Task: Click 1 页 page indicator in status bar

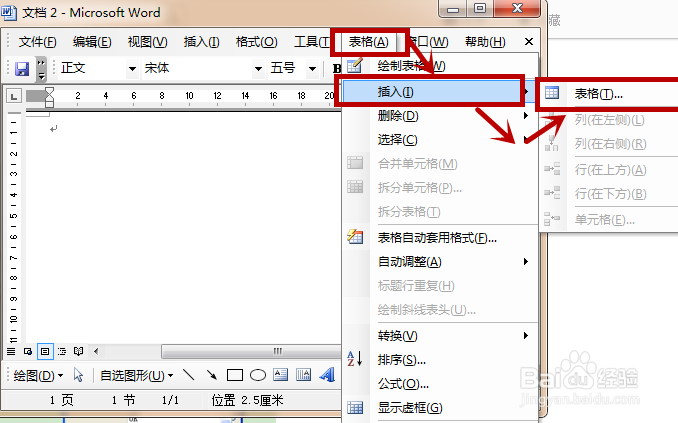Action: 61,400
